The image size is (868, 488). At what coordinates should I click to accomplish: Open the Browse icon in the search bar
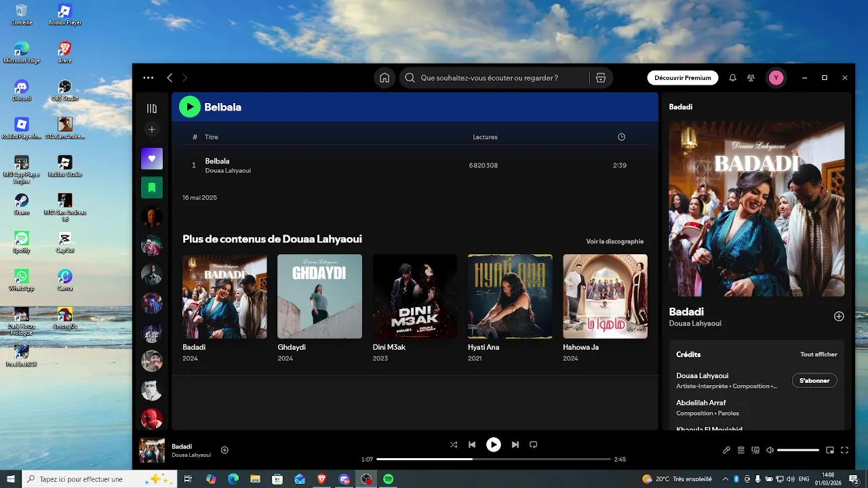click(600, 78)
